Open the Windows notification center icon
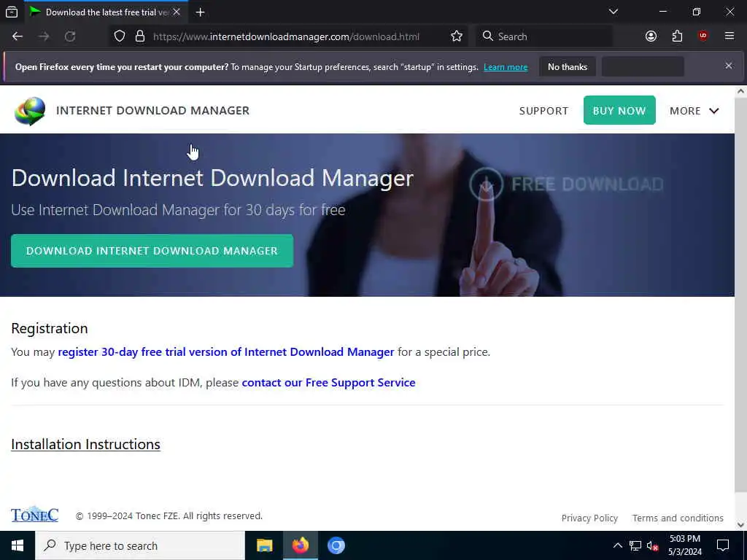Image resolution: width=747 pixels, height=560 pixels. [723, 545]
